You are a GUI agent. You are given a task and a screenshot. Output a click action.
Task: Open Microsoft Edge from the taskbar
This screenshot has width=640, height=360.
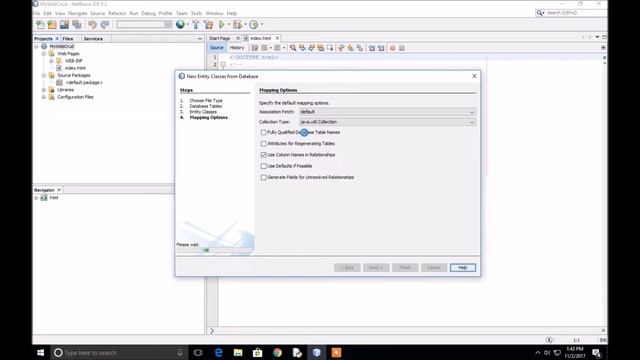click(218, 353)
